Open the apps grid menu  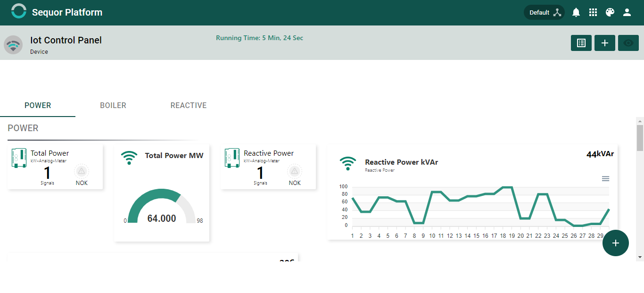[593, 13]
